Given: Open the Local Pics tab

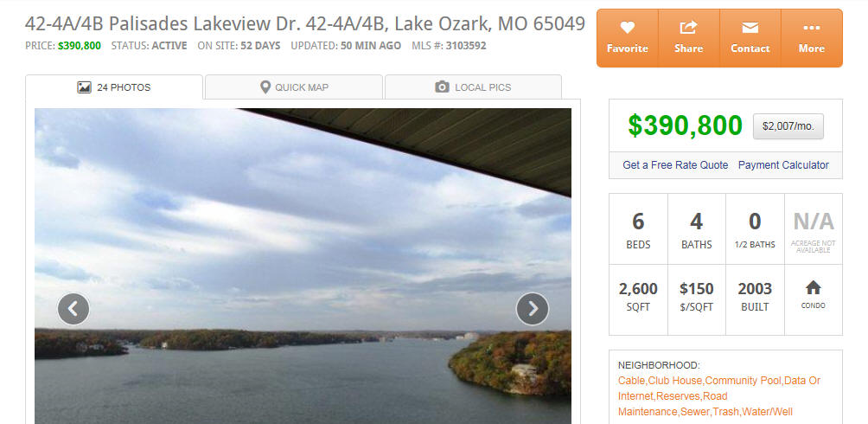Looking at the screenshot, I should coord(473,87).
